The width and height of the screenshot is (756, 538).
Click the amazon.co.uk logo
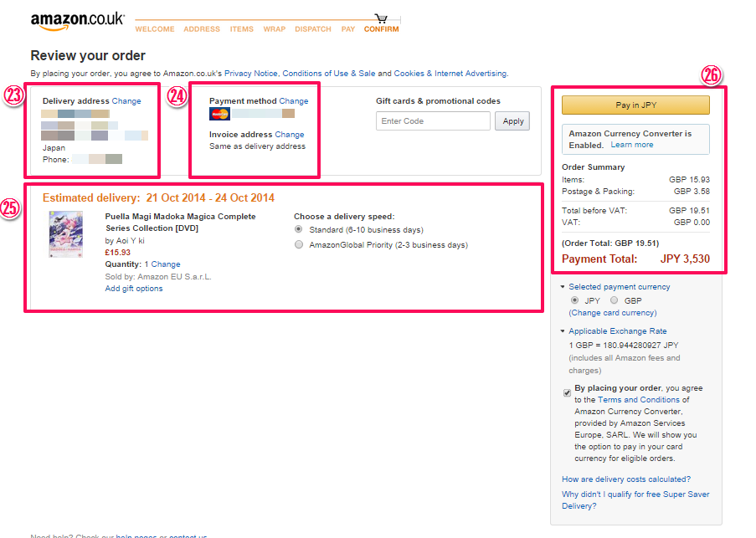(77, 21)
